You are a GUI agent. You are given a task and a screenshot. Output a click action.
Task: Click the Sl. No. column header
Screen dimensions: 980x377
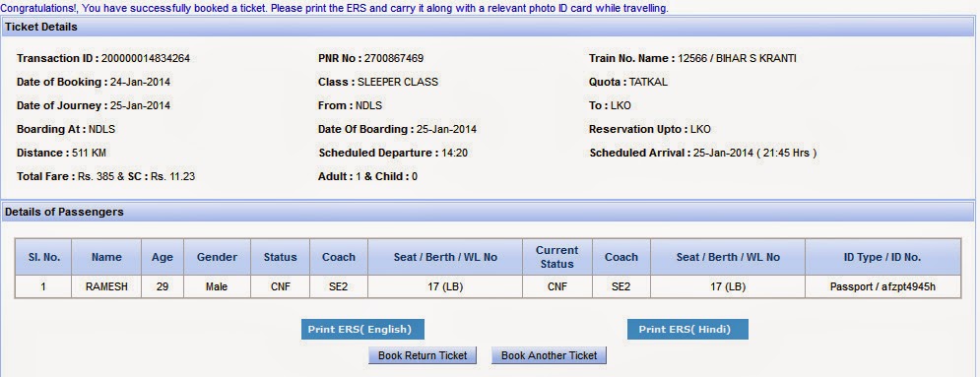click(43, 257)
